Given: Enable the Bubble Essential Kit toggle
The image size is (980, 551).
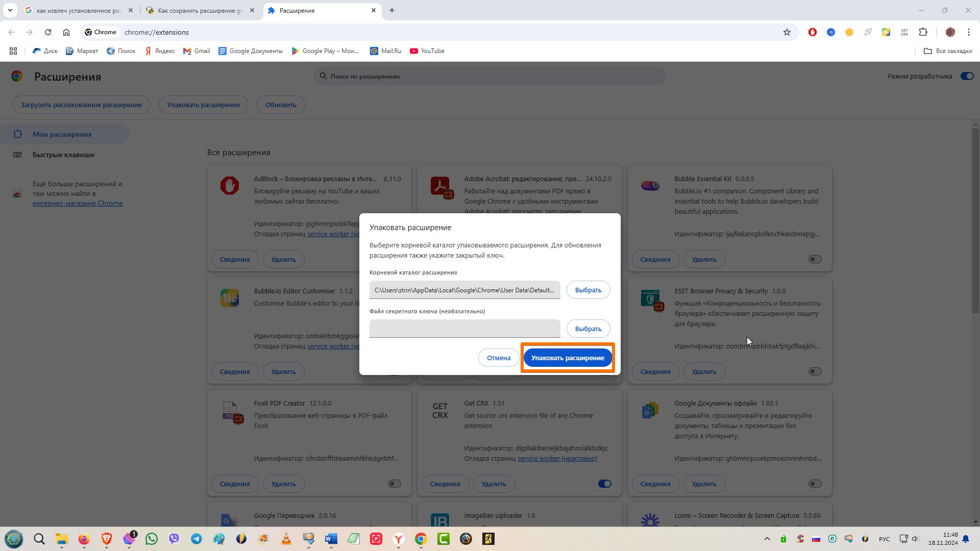Looking at the screenshot, I should pyautogui.click(x=815, y=259).
